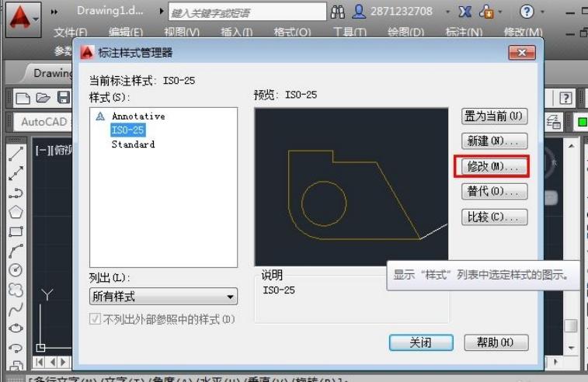Open the AutoCAD workspace dropdown

(x=43, y=122)
